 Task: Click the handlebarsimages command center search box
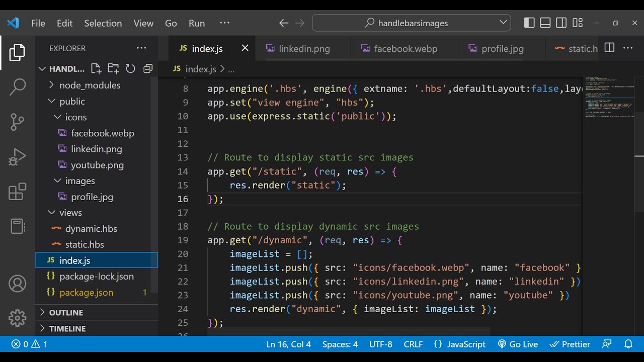[x=412, y=23]
